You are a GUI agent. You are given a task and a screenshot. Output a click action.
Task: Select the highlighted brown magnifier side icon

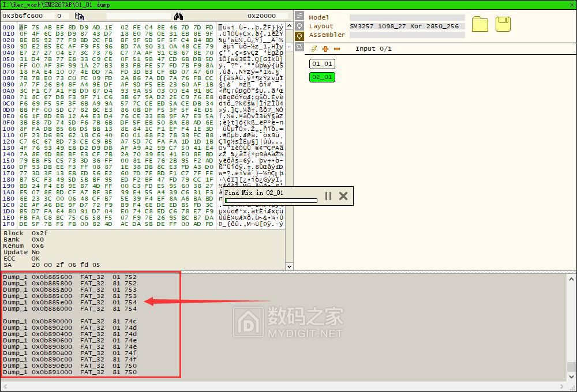[299, 36]
